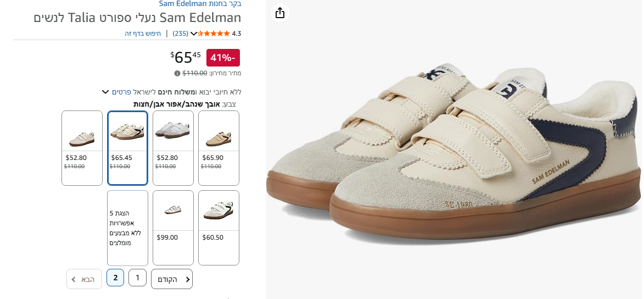Select the $65.90 tan shoe color swatch
The height and width of the screenshot is (299, 644).
click(x=219, y=148)
